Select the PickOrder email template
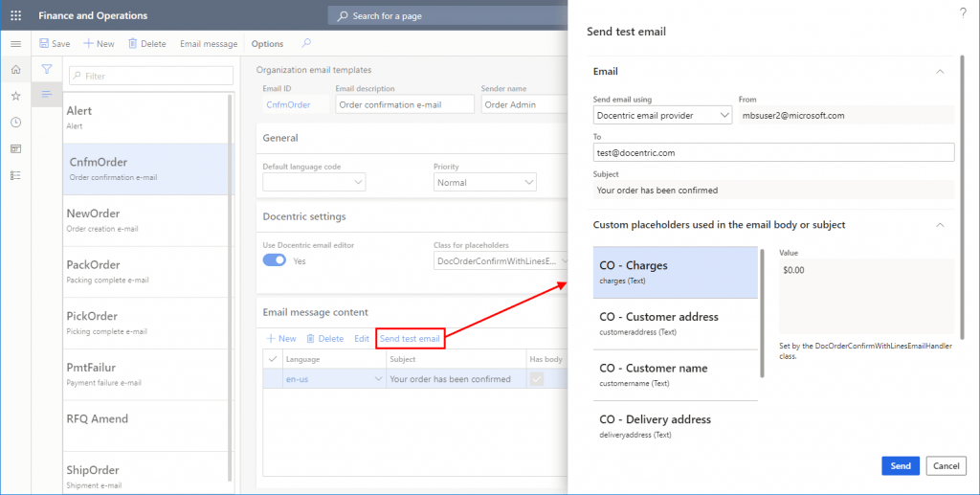The height and width of the screenshot is (495, 980). coord(146,323)
